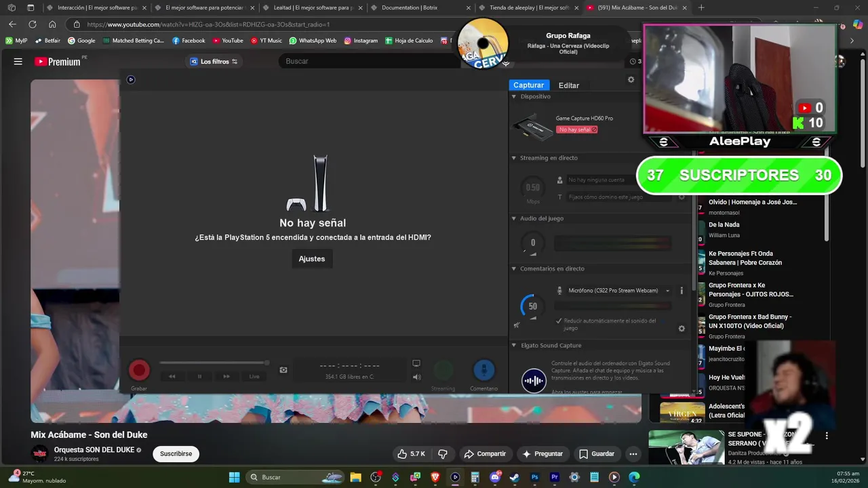Switch to the Editar tab
Viewport: 868px width, 488px height.
569,85
